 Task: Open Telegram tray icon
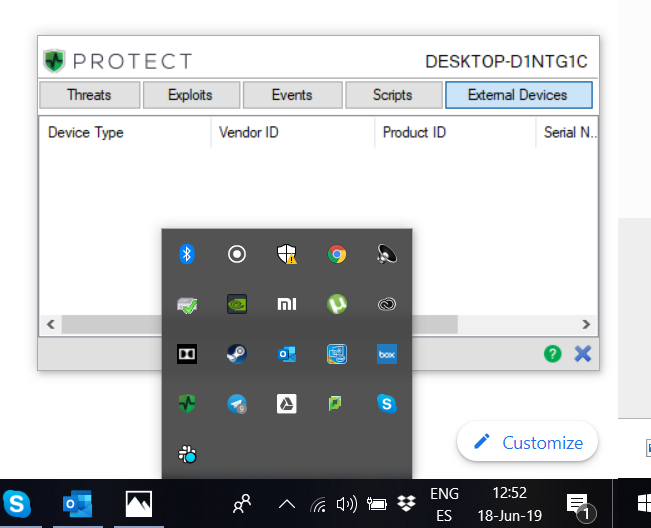click(237, 403)
